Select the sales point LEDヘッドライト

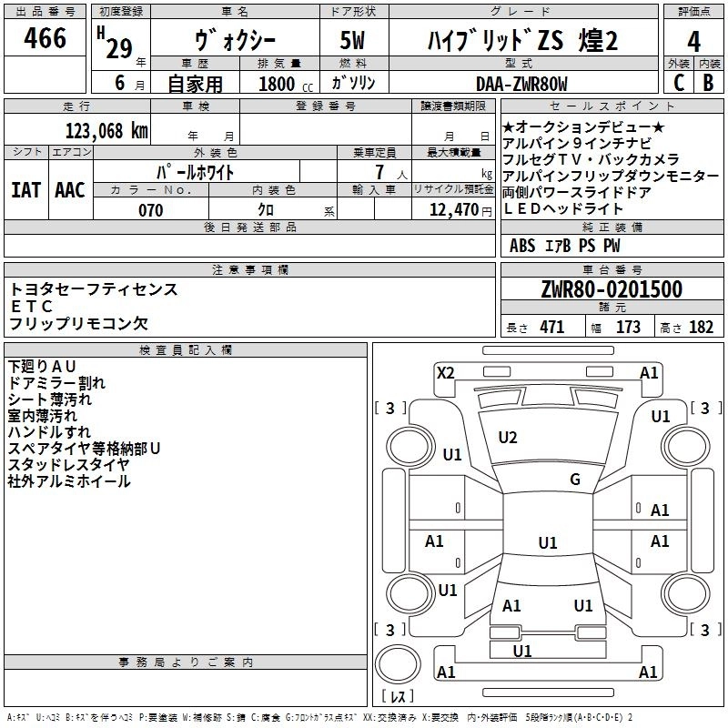click(562, 209)
